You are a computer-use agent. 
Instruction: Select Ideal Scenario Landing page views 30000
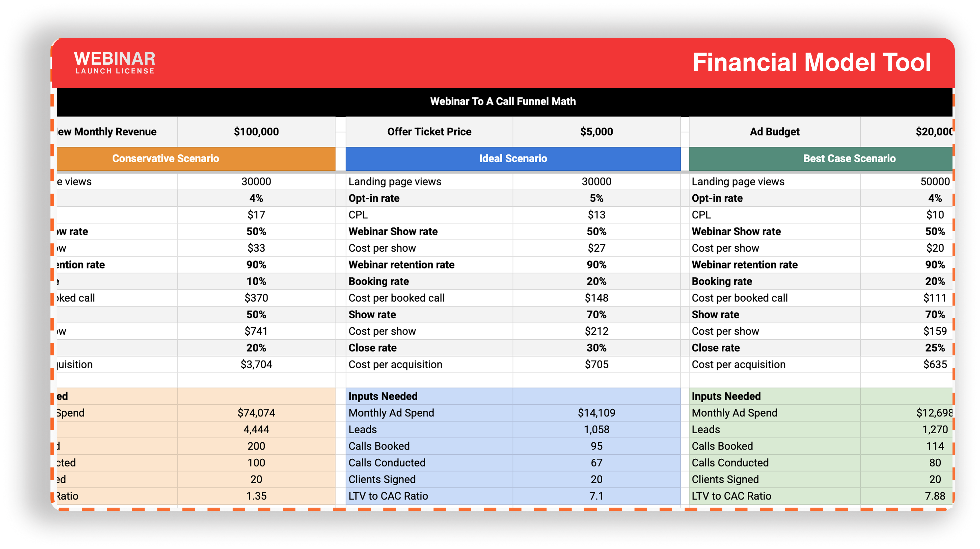tap(596, 181)
